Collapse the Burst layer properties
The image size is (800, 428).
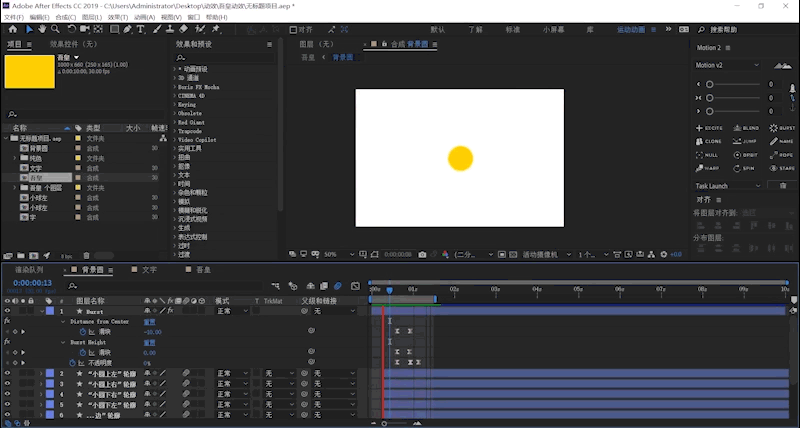point(42,311)
